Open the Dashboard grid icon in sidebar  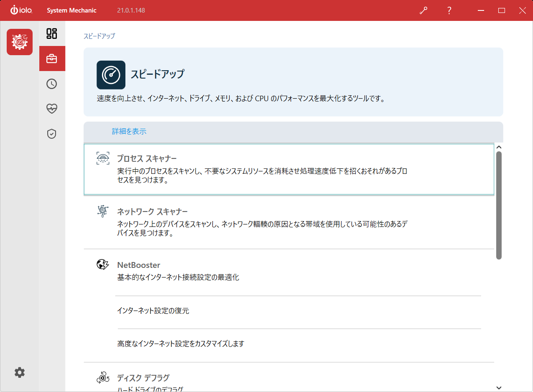coord(52,34)
